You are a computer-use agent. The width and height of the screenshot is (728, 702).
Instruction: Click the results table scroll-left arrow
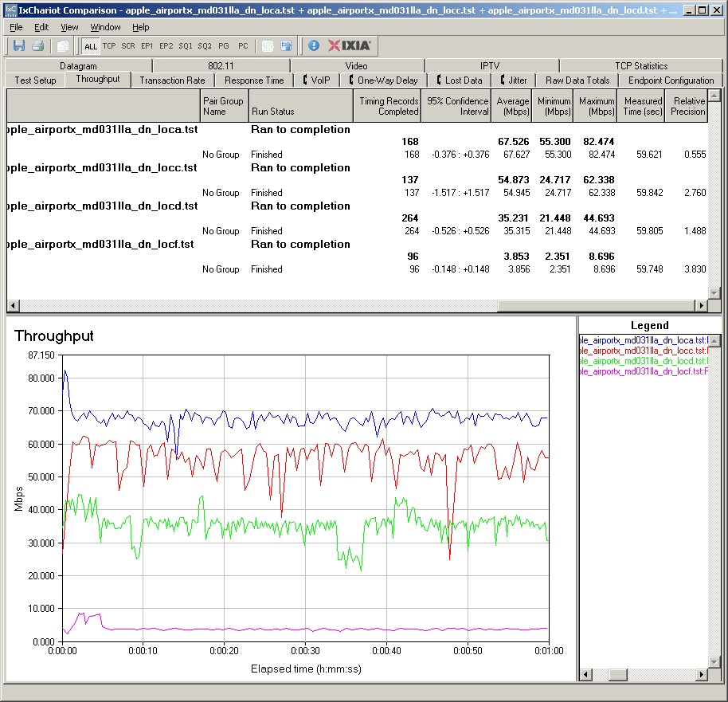tap(13, 306)
